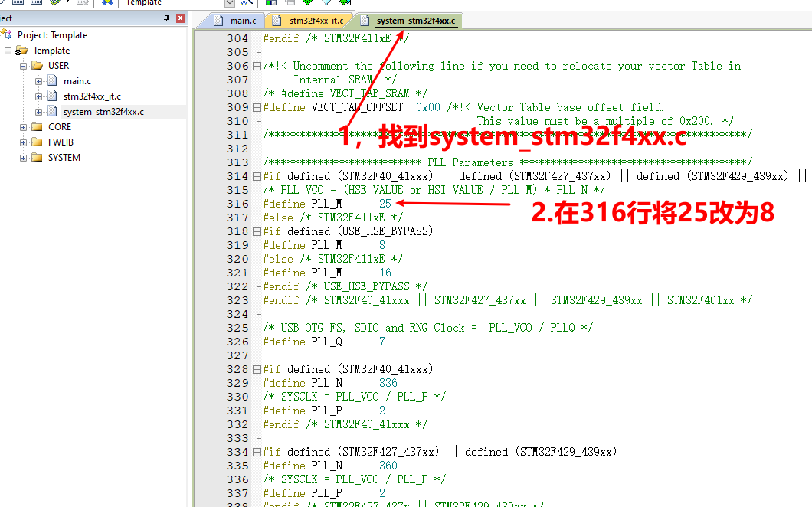Click the PLL_N value 336 on line 329

[x=388, y=383]
